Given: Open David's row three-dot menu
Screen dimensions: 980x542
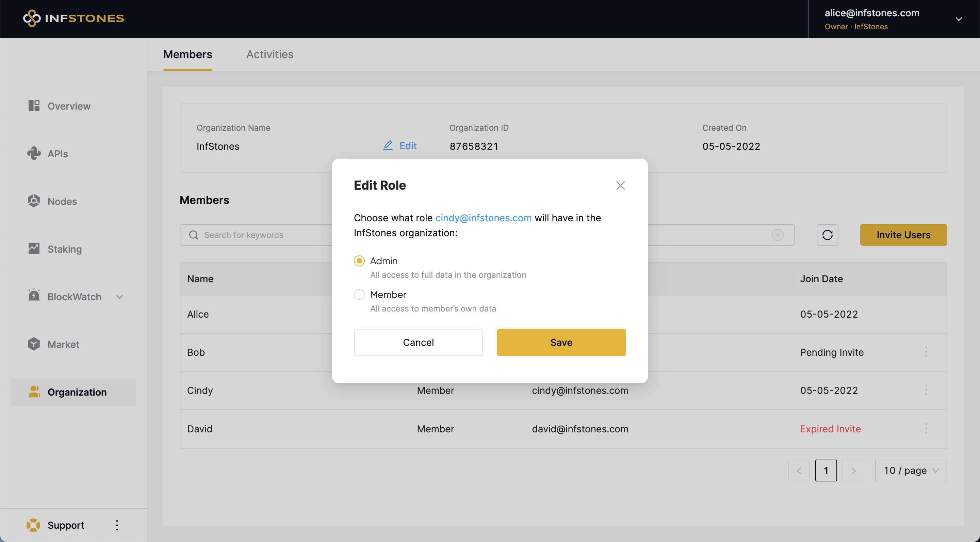Looking at the screenshot, I should [926, 429].
